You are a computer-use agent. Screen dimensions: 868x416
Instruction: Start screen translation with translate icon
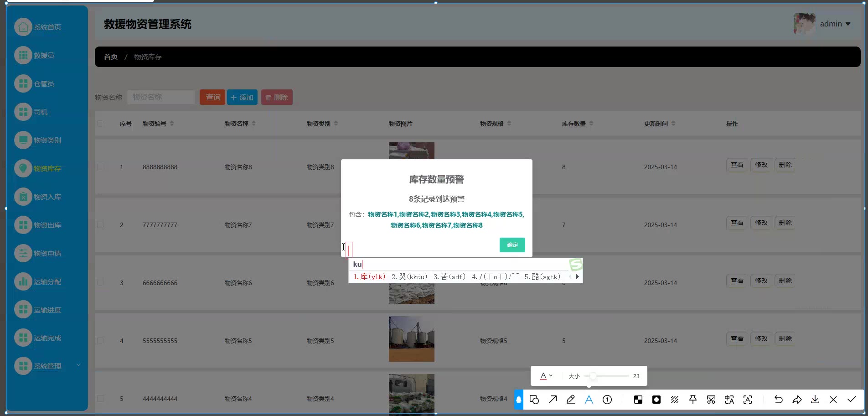click(x=729, y=400)
